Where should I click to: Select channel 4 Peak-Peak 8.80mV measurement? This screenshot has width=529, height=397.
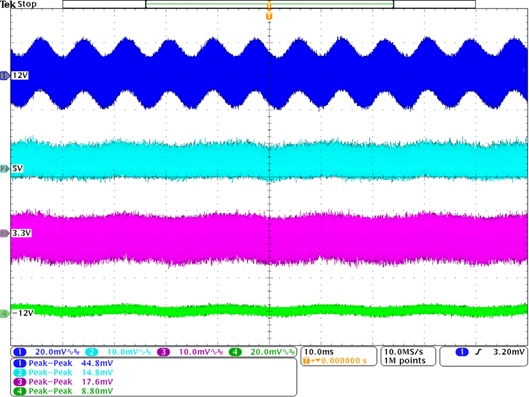(63, 391)
